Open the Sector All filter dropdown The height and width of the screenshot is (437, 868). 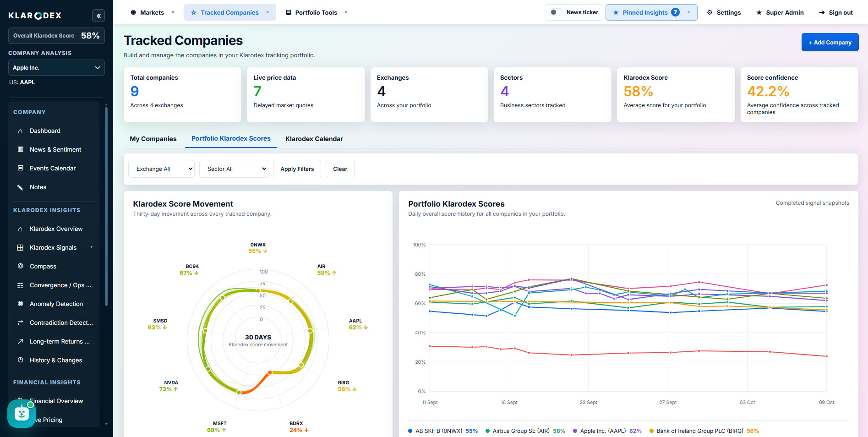coord(234,169)
